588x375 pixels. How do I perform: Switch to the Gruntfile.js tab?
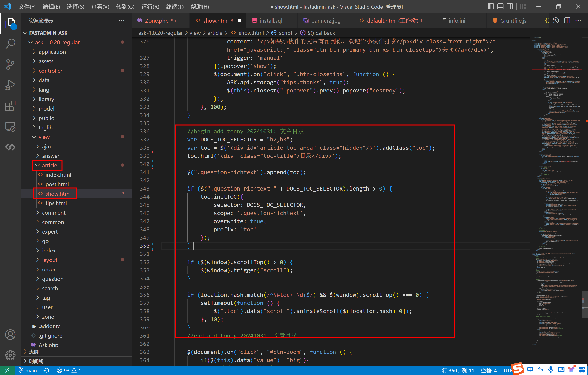coord(513,20)
